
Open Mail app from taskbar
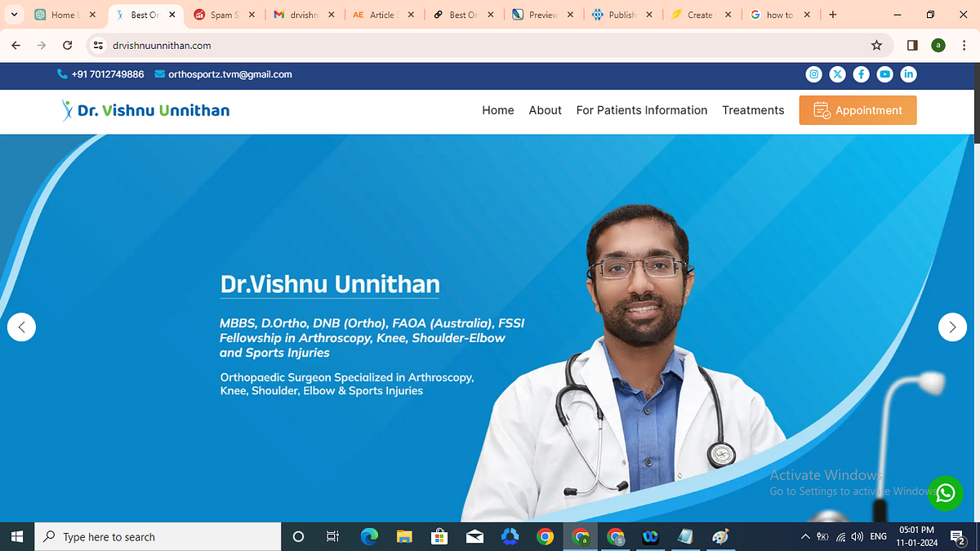click(474, 536)
